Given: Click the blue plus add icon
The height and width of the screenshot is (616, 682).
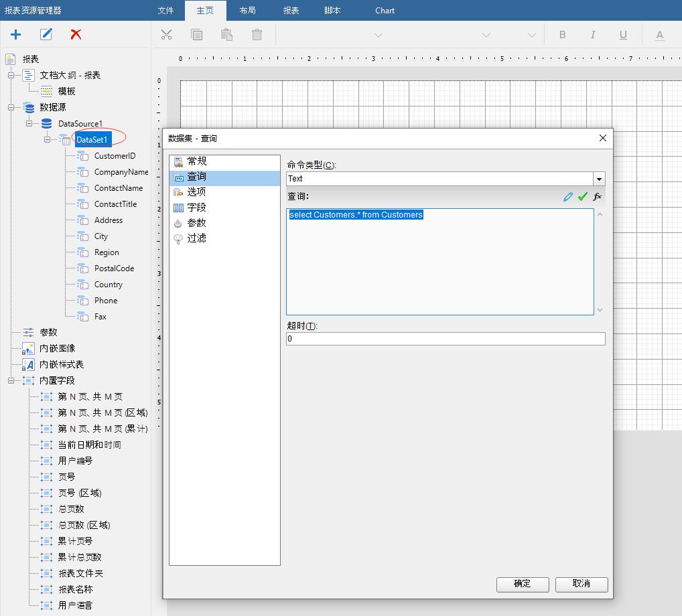Looking at the screenshot, I should [x=16, y=34].
